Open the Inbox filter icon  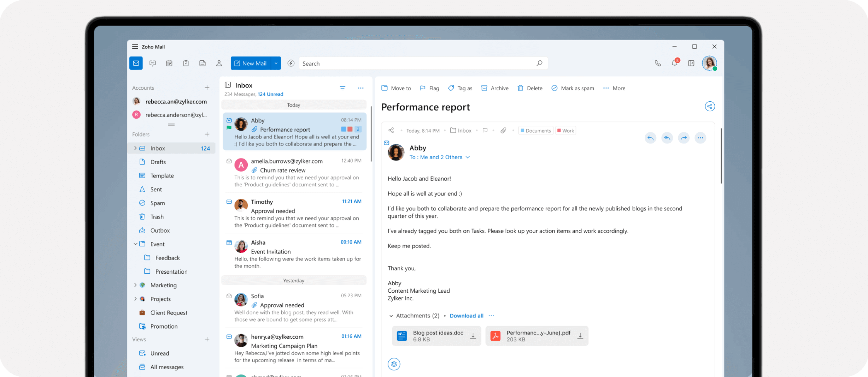tap(342, 88)
